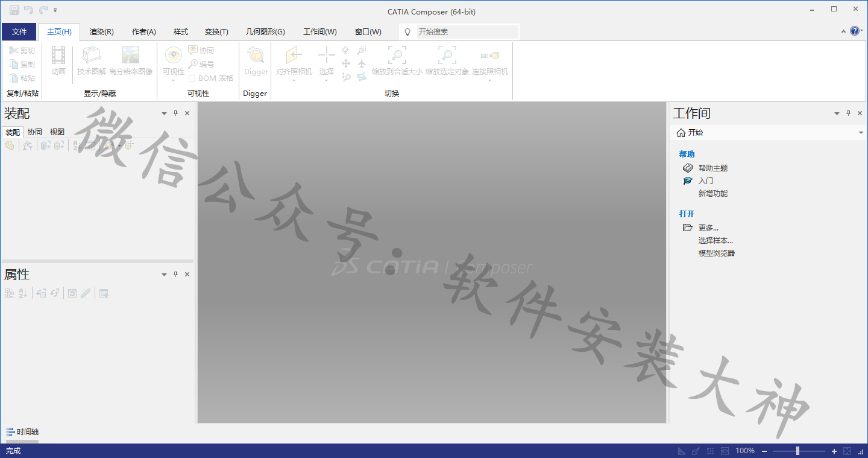Click the A-Z alphabetical sort icon in 属性 toolbar

23,293
